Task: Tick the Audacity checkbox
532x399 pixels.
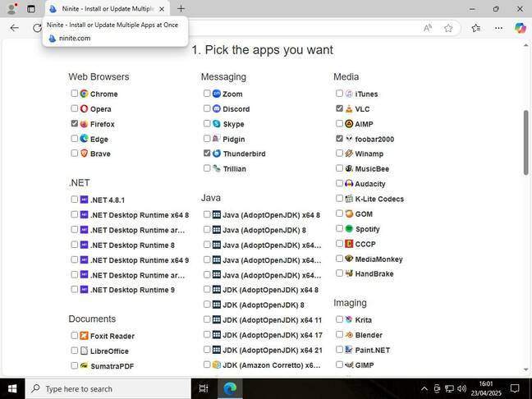Action: [x=339, y=184]
